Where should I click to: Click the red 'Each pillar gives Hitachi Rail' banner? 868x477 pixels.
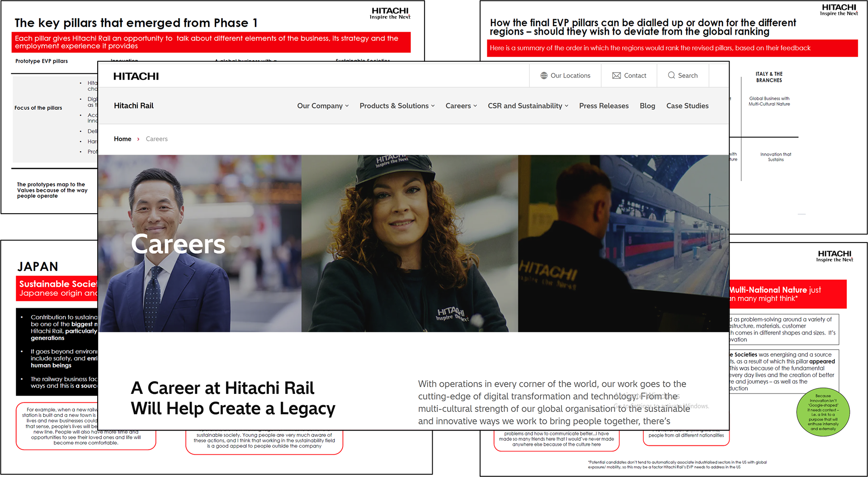211,42
